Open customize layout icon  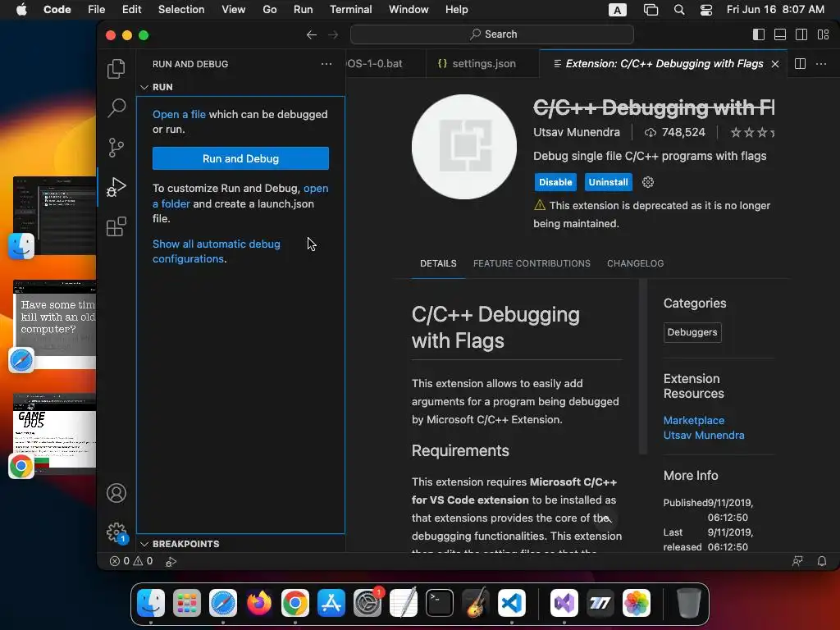tap(824, 34)
